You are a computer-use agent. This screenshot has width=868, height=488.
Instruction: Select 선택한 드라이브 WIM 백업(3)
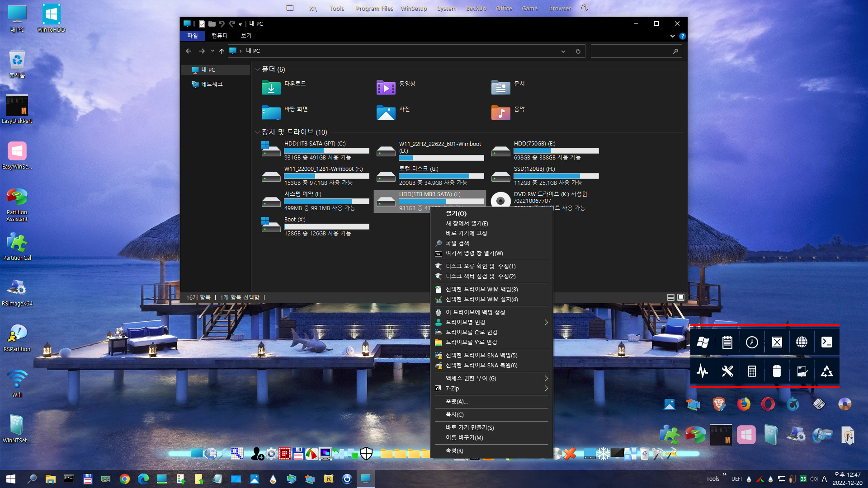[491, 289]
